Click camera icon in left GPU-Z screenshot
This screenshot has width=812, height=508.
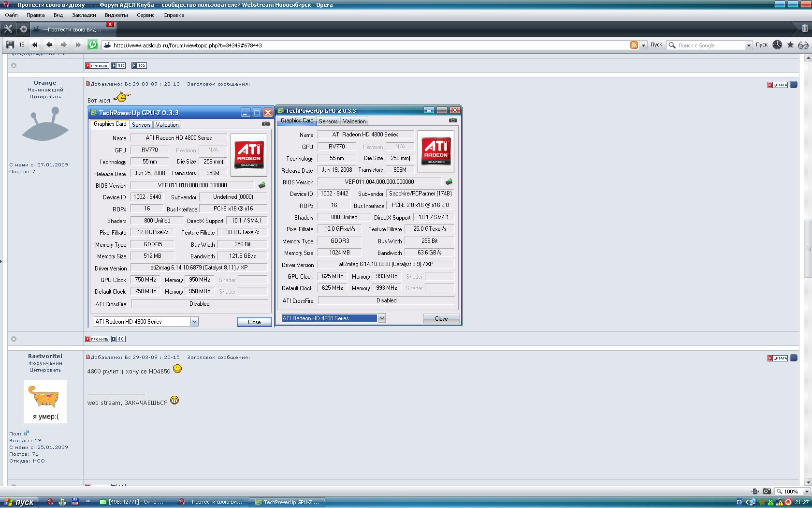click(x=265, y=124)
